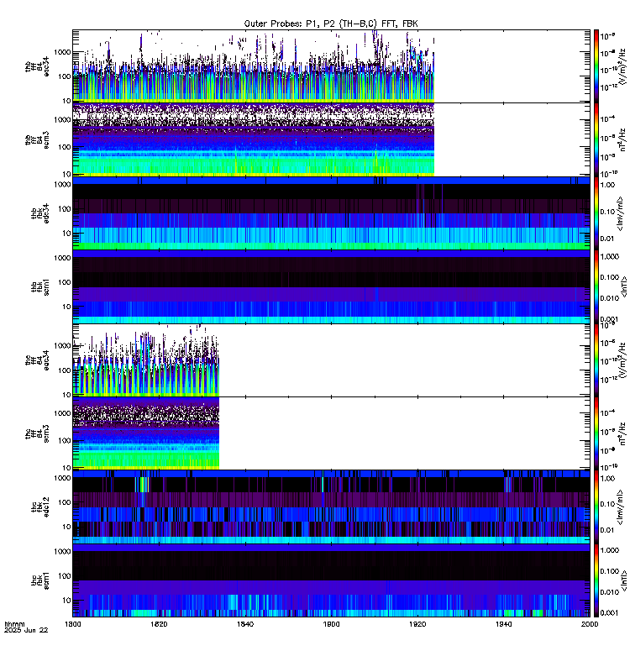
Task: Click the (V/m)²/Hz unit label of thb eac34
Action: coord(623,67)
